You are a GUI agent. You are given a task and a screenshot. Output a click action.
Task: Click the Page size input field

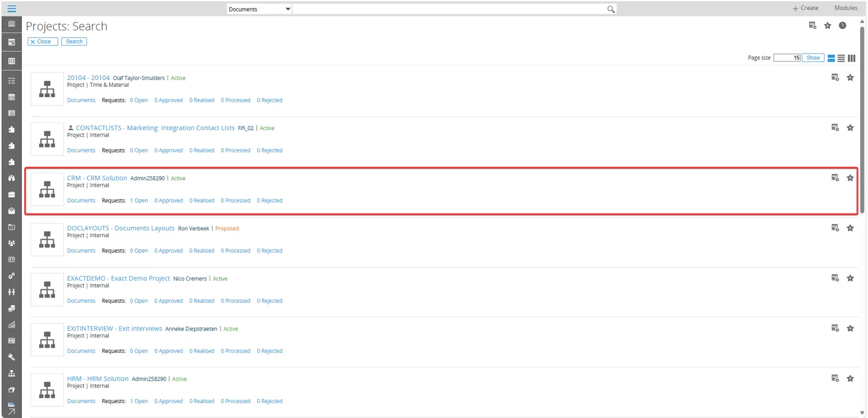coord(787,58)
